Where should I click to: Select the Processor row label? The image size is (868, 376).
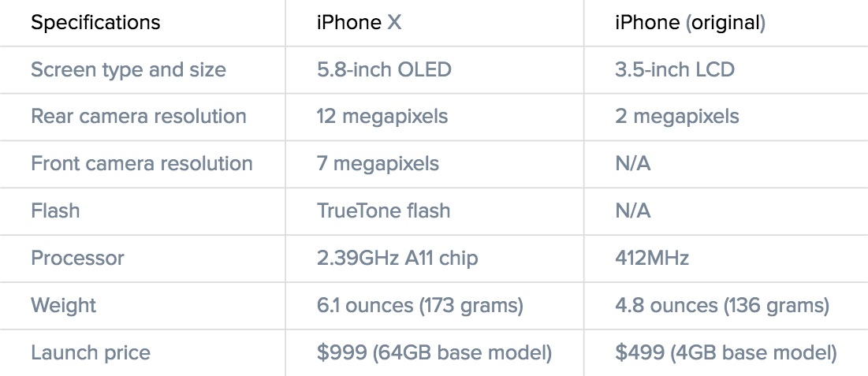[77, 258]
